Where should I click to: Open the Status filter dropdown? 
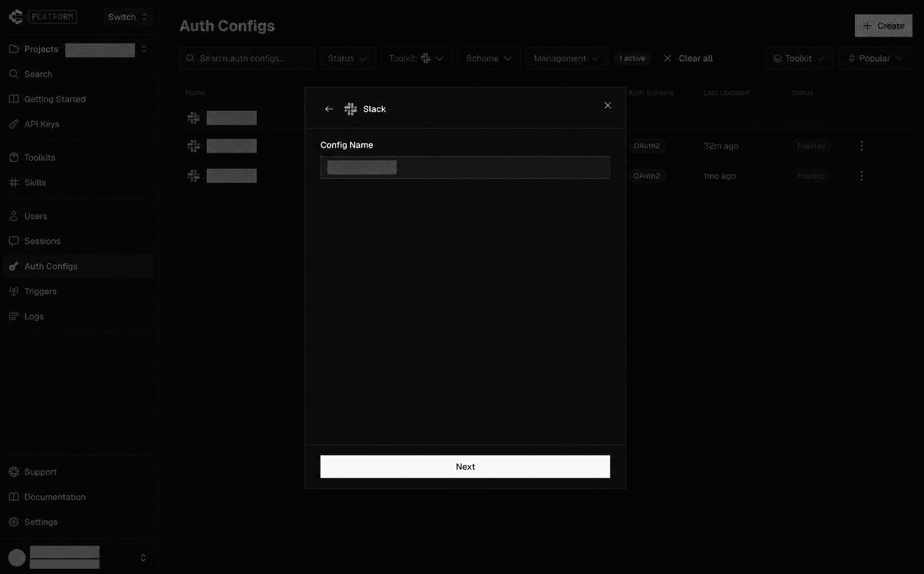[x=347, y=59]
